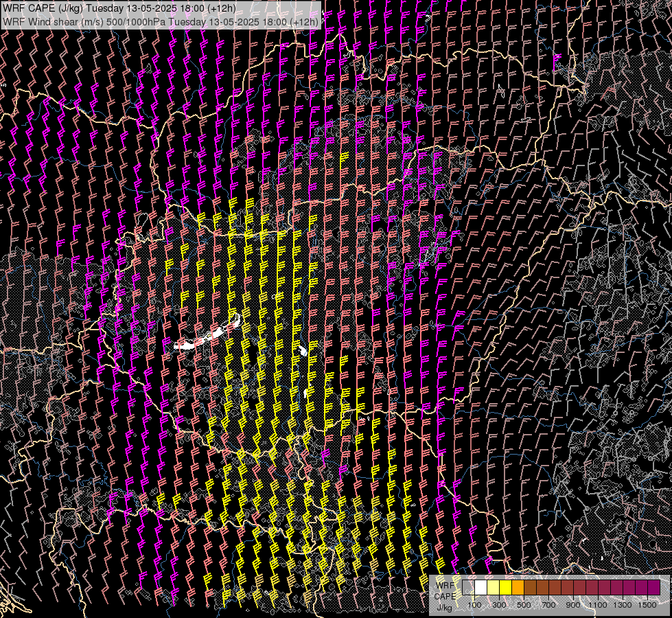Viewport: 672px width, 618px height.
Task: Select the bright yellow 300–400 legend swatch
Action: 506,588
